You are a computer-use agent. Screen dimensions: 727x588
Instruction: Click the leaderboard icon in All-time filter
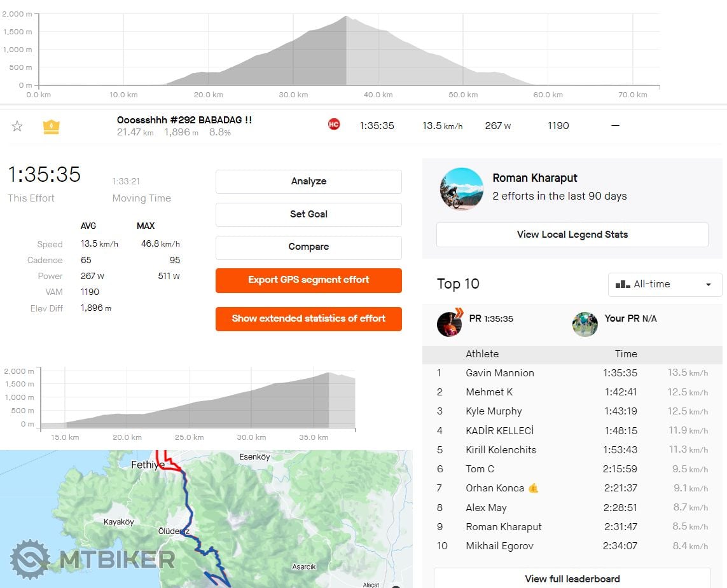tap(623, 285)
